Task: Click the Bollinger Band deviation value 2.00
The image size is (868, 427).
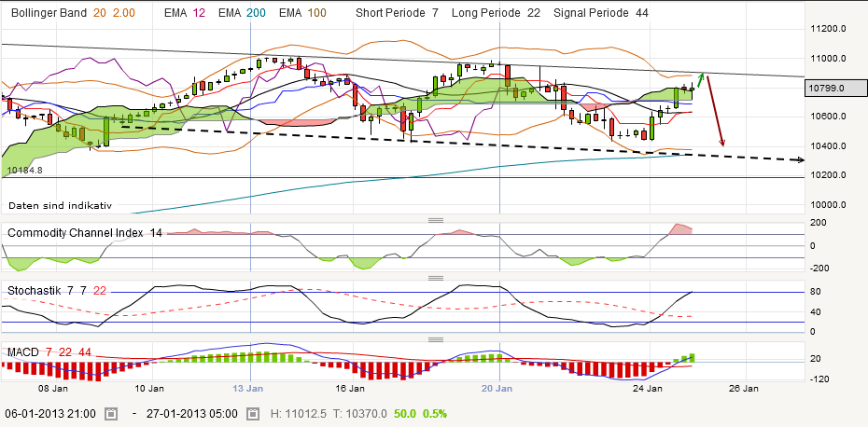Action: 125,13
